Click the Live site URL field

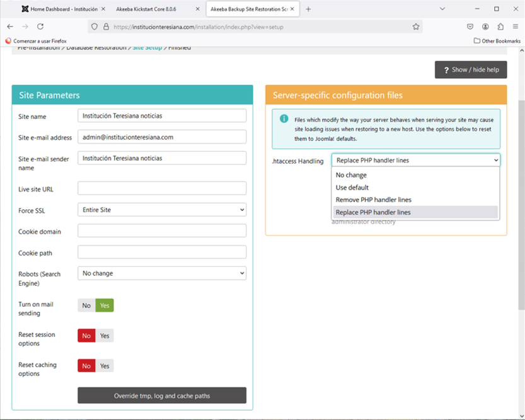tap(162, 188)
